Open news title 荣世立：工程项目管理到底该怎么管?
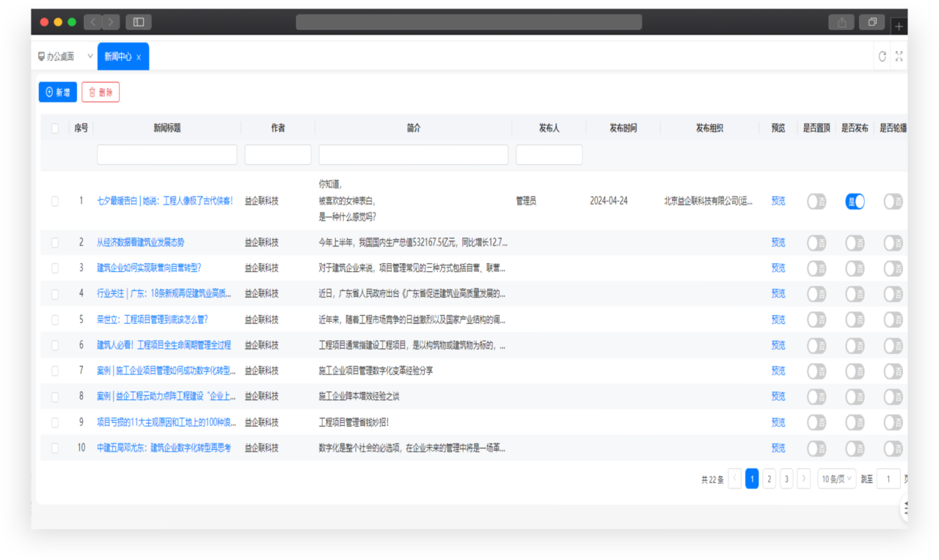The height and width of the screenshot is (560, 939). [153, 320]
